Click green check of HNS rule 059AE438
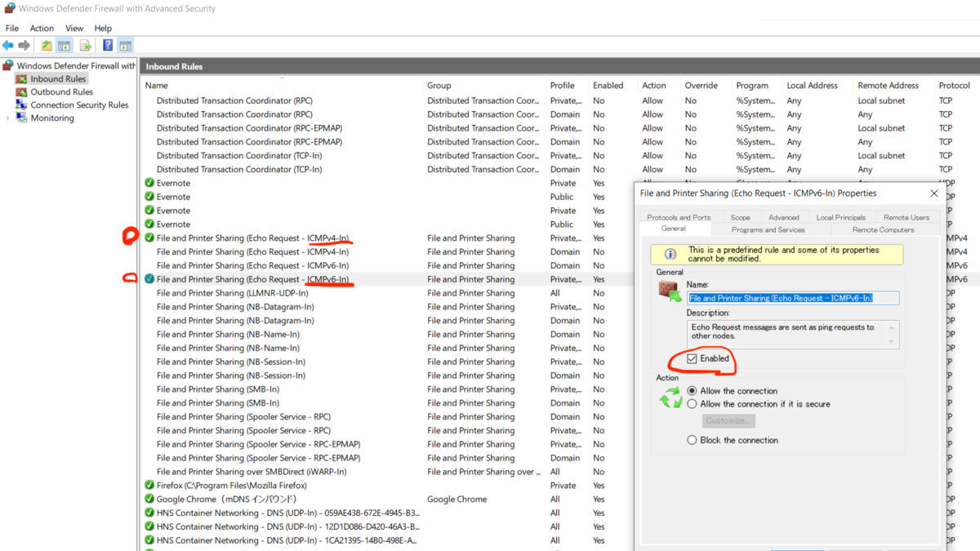 click(x=149, y=513)
